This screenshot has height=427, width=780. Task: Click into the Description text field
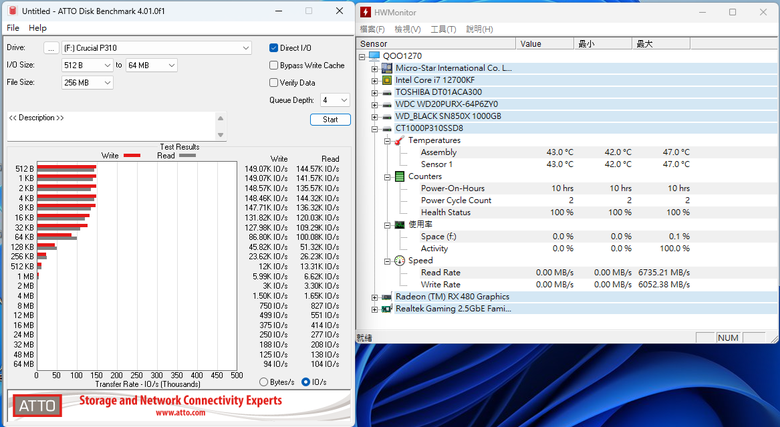[x=111, y=126]
